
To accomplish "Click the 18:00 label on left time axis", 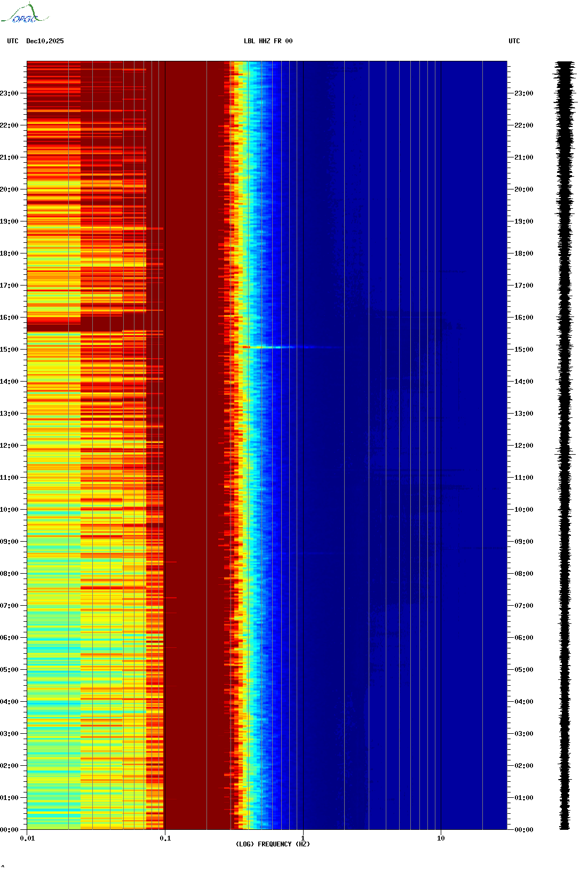I will 9,253.
